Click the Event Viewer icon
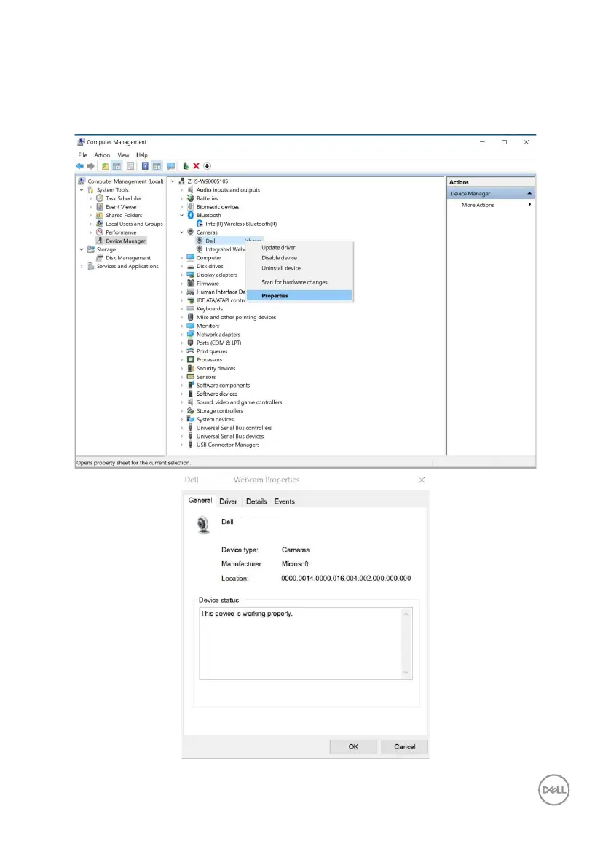Image resolution: width=611 pixels, height=868 pixels. 100,207
